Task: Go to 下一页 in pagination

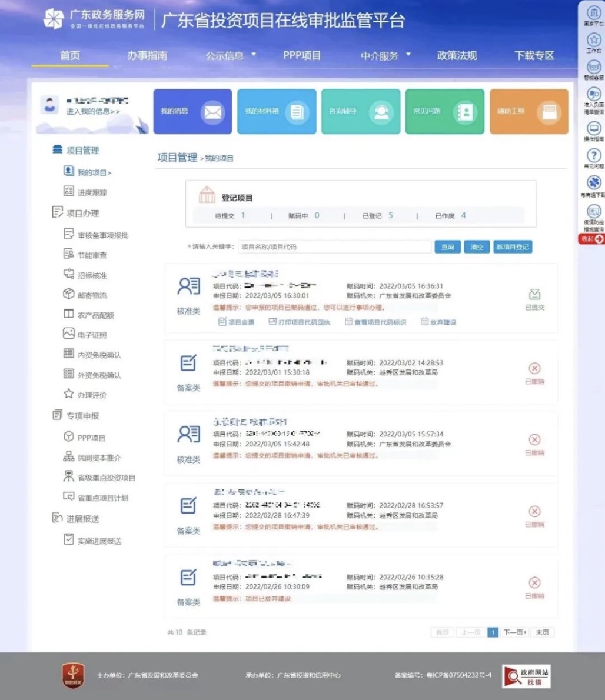Action: pos(515,632)
